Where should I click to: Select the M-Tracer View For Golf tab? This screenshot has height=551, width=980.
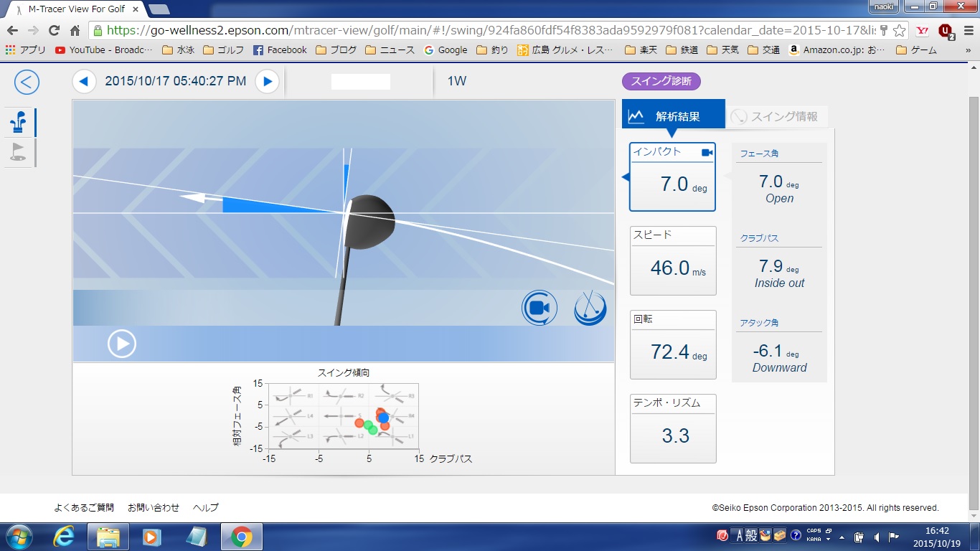click(x=75, y=9)
